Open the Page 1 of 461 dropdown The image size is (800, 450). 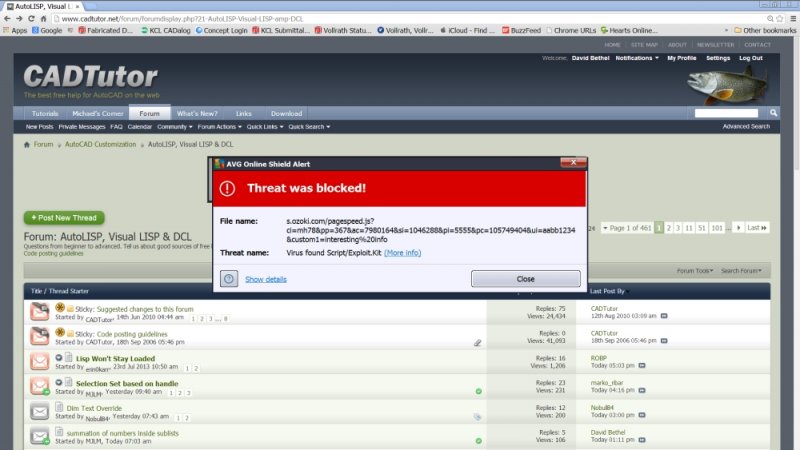[627, 228]
